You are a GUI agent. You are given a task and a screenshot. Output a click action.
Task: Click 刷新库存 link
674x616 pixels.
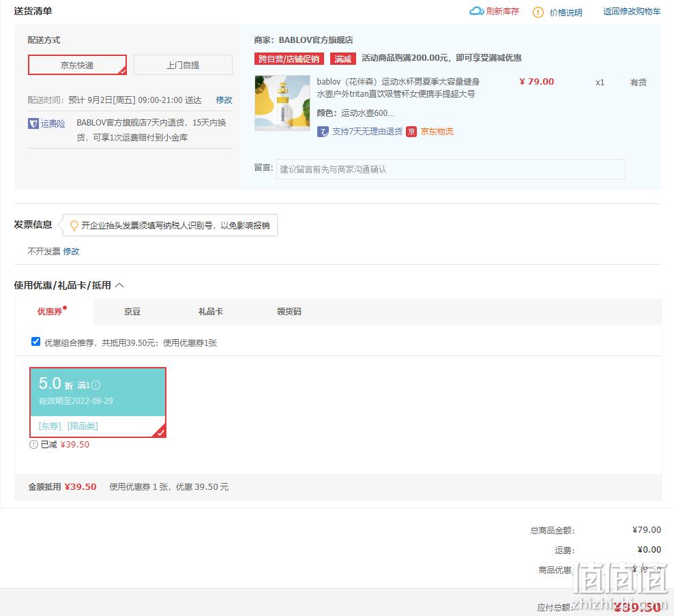click(503, 12)
